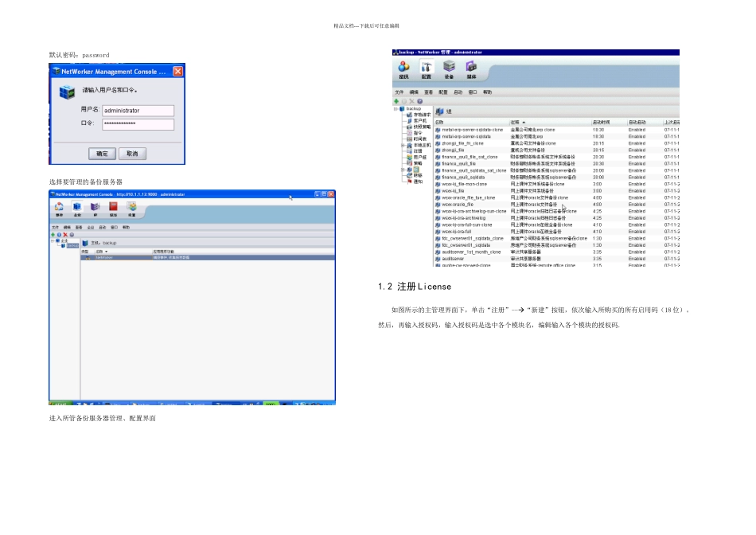Image resolution: width=756 pixels, height=535 pixels.
Task: Click the 用户名 administrator input field
Action: coord(138,111)
